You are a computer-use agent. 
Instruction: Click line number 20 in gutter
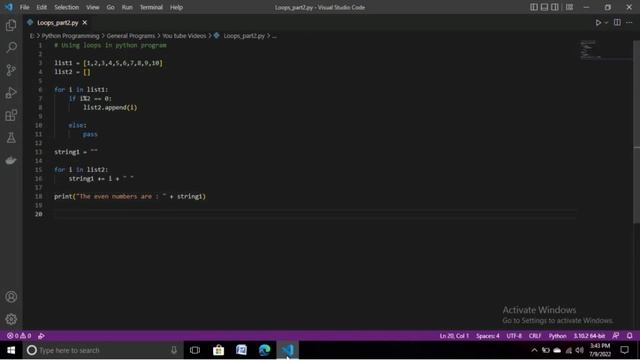point(38,214)
